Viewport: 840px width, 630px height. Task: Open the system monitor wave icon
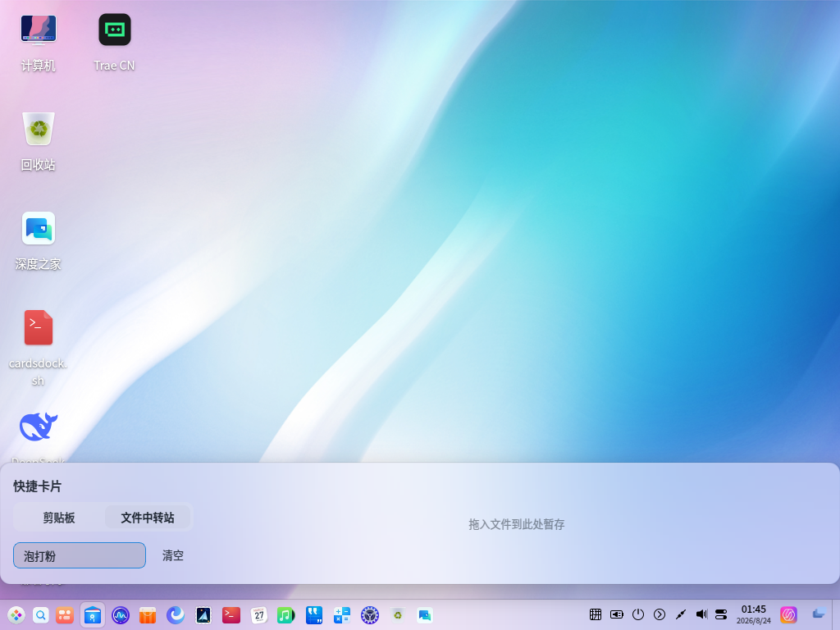(x=120, y=615)
